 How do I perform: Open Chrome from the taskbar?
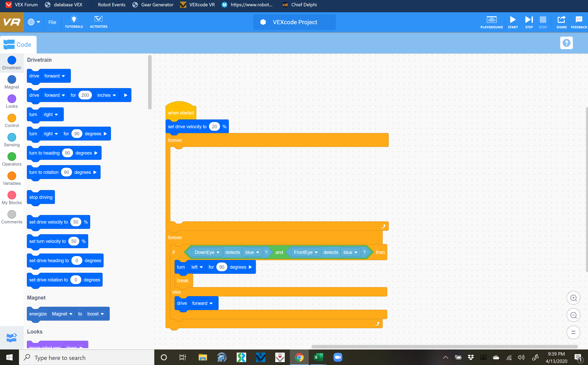pyautogui.click(x=299, y=357)
